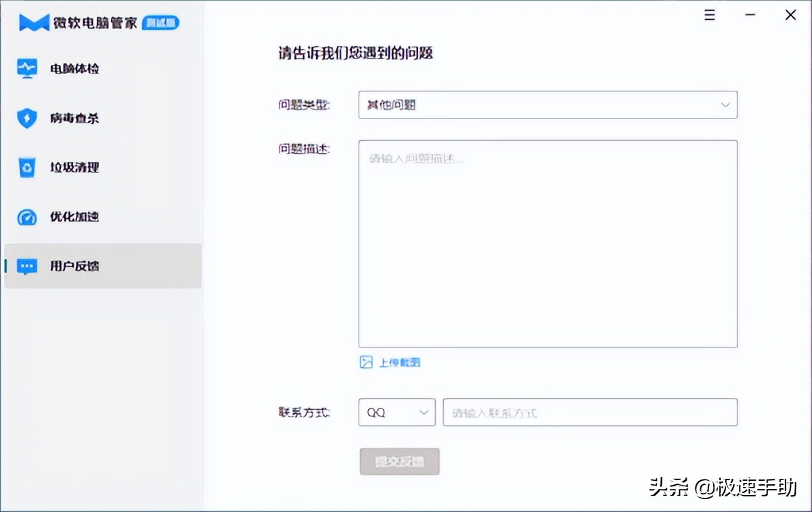This screenshot has height=512, width=812.
Task: Switch to the 用户反馈 section
Action: (74, 266)
